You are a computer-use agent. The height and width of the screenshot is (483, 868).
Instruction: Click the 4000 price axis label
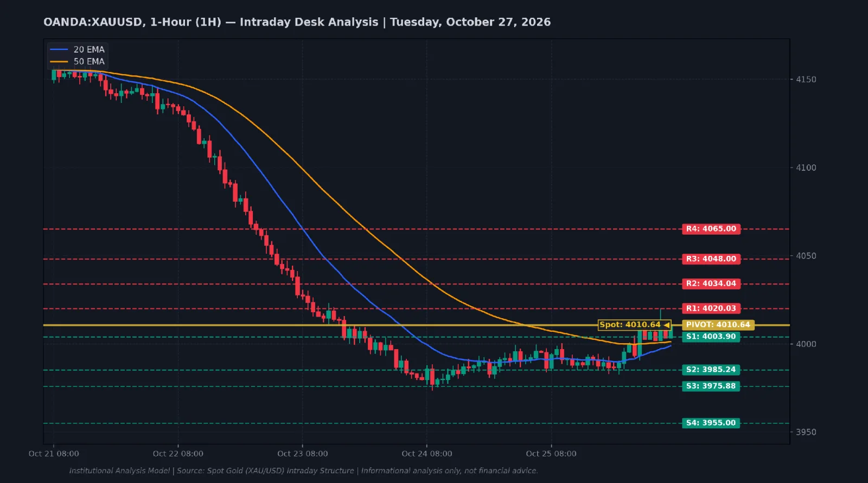point(806,344)
